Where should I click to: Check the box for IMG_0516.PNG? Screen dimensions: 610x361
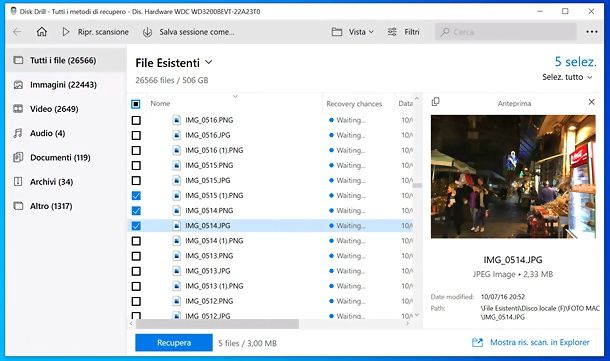136,120
